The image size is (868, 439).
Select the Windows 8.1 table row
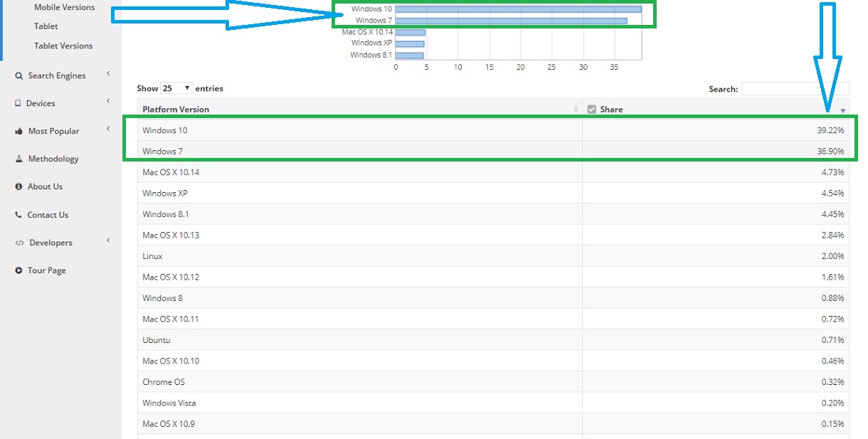[493, 214]
